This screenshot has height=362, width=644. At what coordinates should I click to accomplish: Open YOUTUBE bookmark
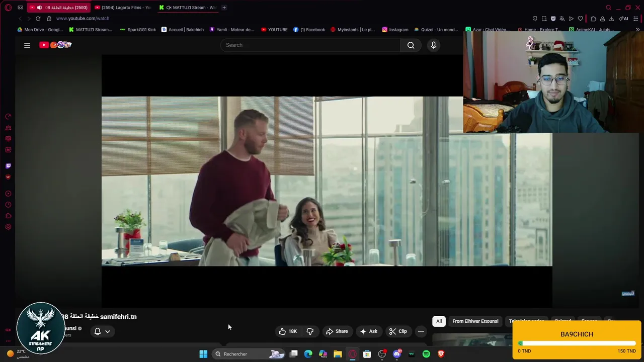pyautogui.click(x=274, y=30)
